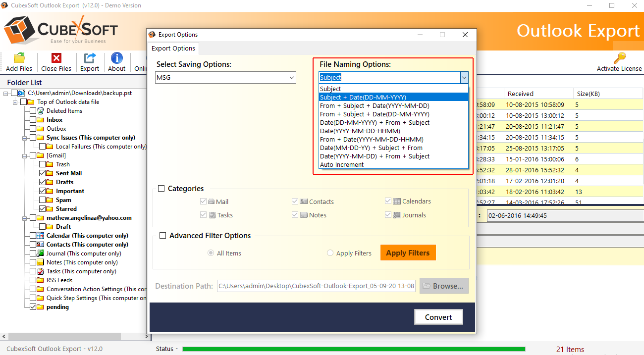
Task: Collapse the Top of Outlook data file node
Action: 15,102
